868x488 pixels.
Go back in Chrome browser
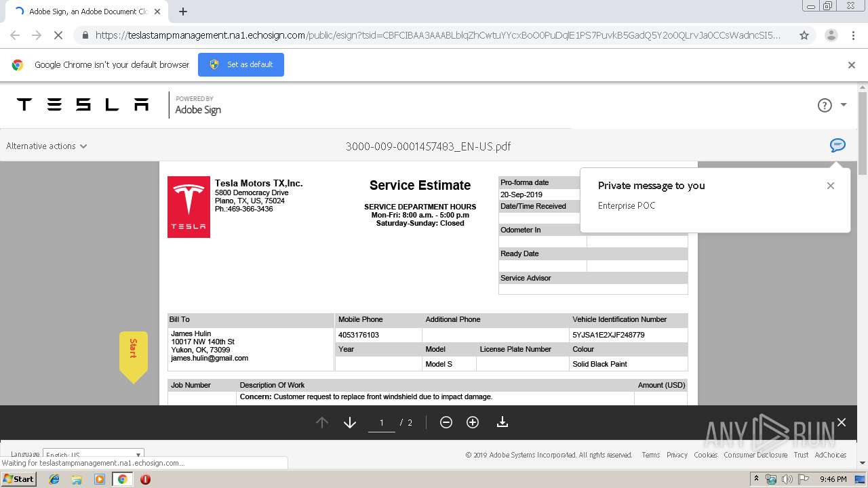pyautogui.click(x=15, y=35)
